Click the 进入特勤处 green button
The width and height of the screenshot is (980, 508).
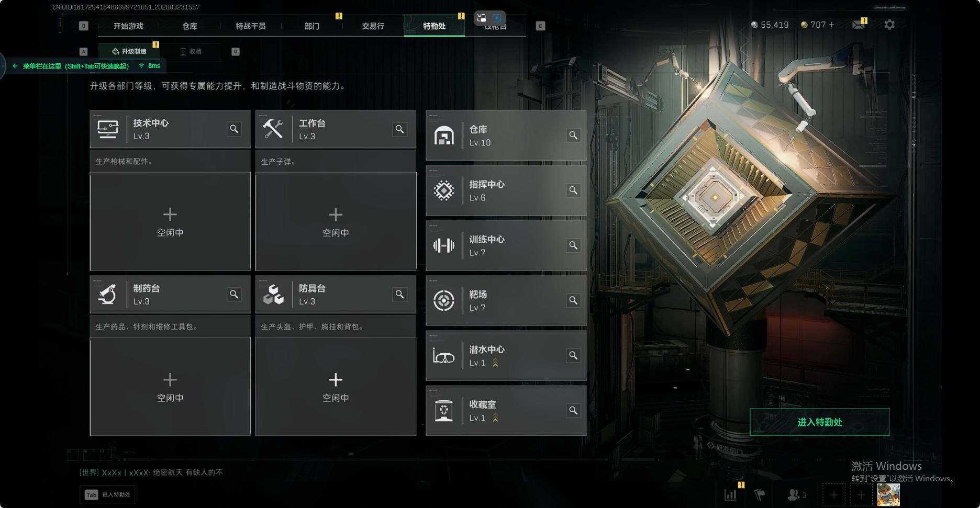[x=820, y=422]
